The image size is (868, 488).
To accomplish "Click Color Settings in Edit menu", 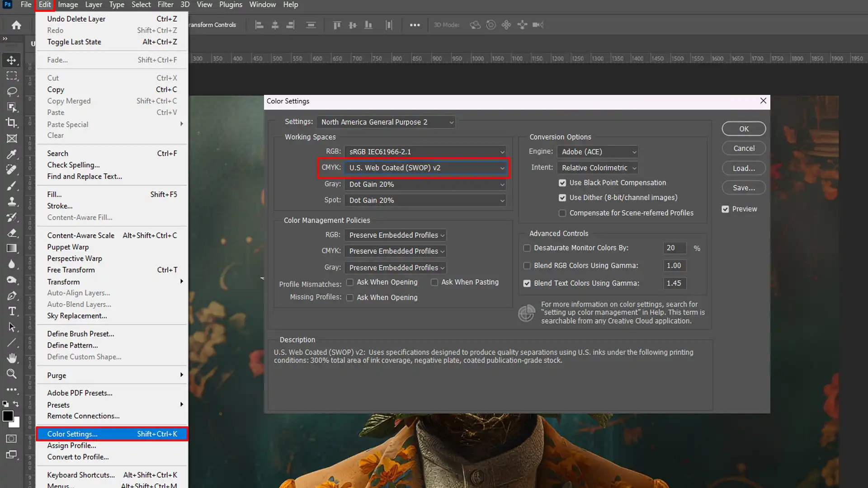I will click(112, 434).
